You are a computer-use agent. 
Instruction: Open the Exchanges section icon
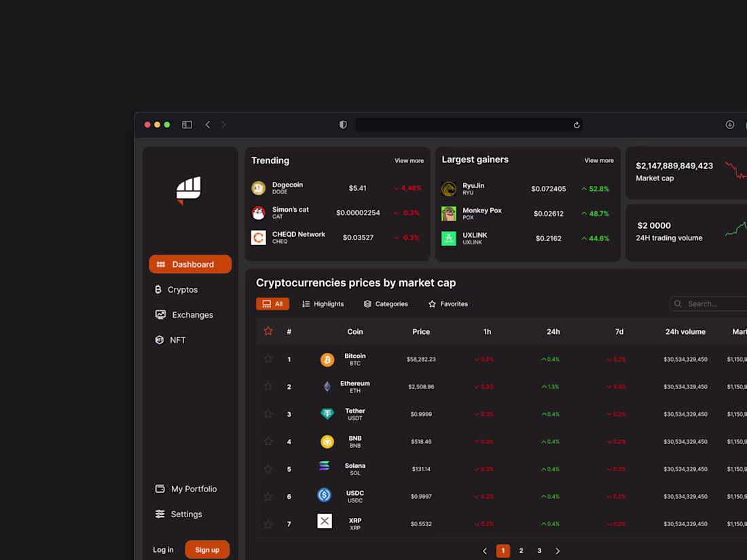click(159, 314)
